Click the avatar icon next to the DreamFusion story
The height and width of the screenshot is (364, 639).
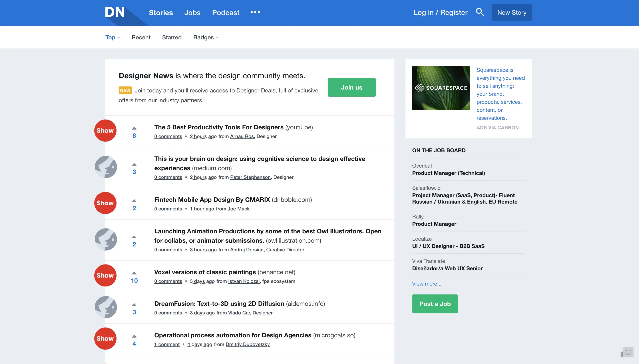[x=105, y=307]
